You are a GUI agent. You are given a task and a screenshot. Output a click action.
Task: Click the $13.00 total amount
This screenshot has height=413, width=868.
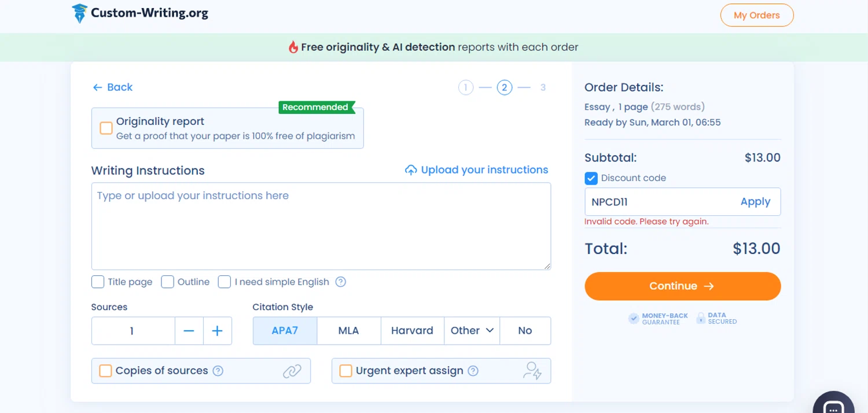(x=756, y=249)
